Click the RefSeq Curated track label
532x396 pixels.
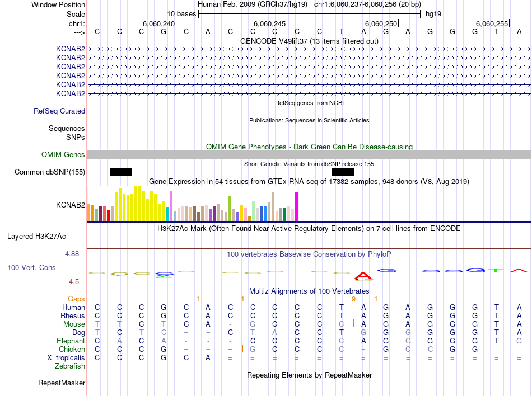(x=59, y=111)
